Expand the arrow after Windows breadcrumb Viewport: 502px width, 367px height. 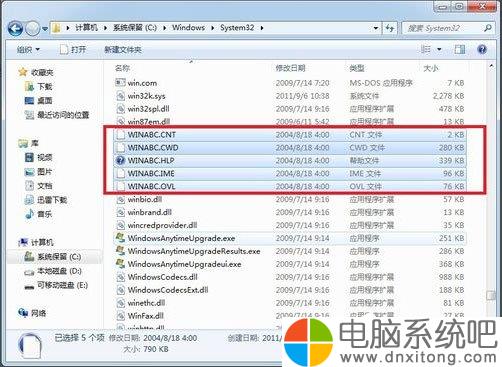(213, 28)
